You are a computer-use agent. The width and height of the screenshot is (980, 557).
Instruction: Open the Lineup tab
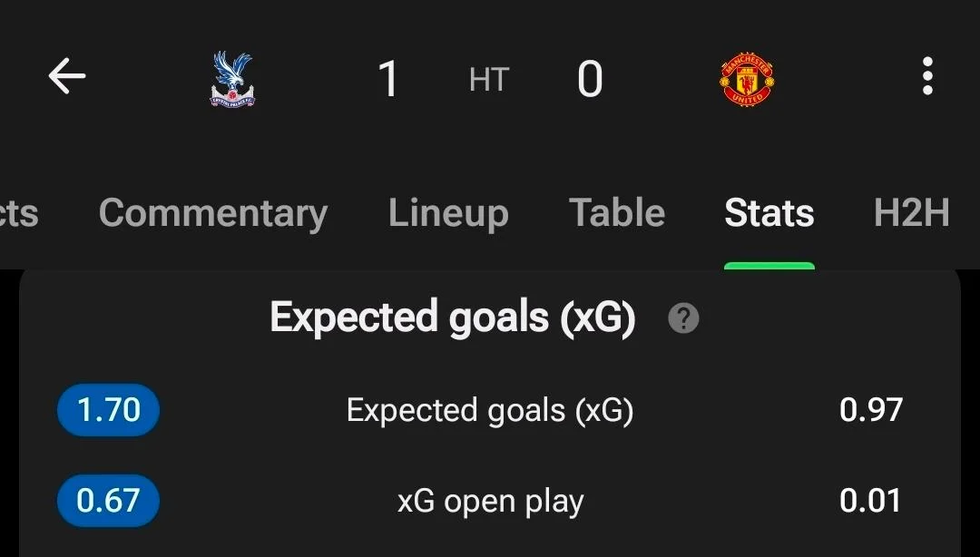click(x=448, y=213)
